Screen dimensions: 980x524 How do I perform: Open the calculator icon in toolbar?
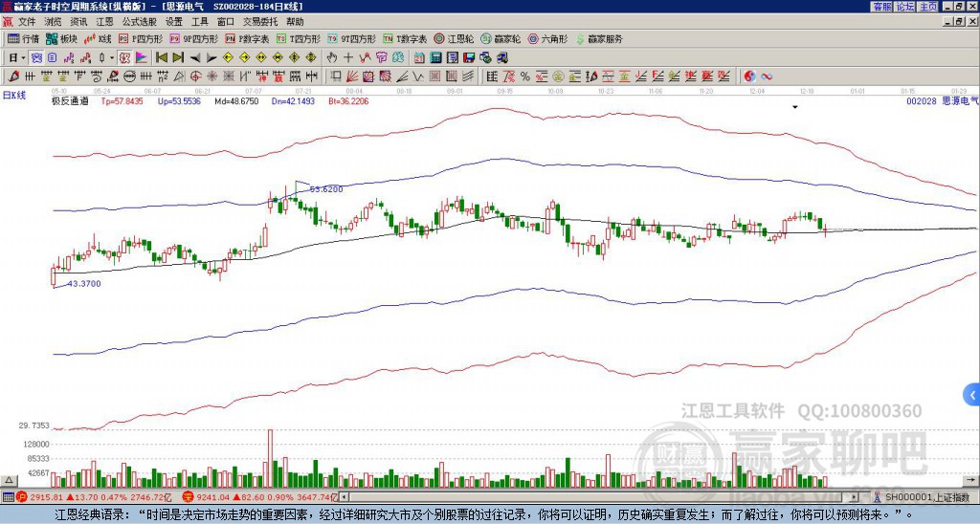click(435, 58)
